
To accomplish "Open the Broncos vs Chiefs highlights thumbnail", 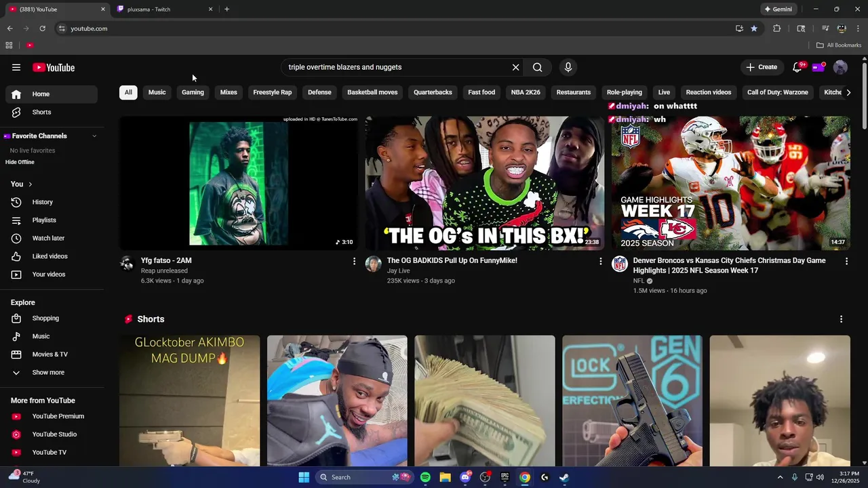I will click(x=731, y=183).
